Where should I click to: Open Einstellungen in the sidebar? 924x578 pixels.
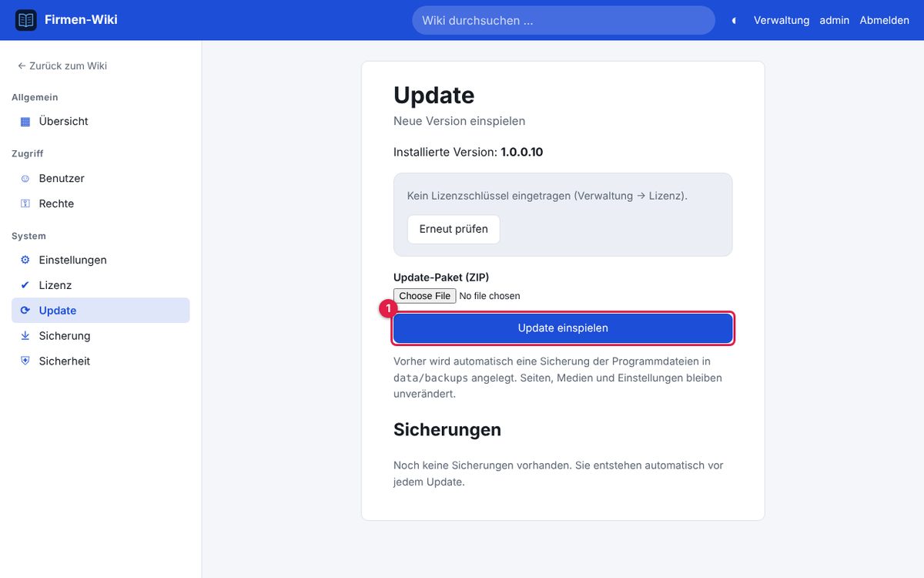point(100,260)
